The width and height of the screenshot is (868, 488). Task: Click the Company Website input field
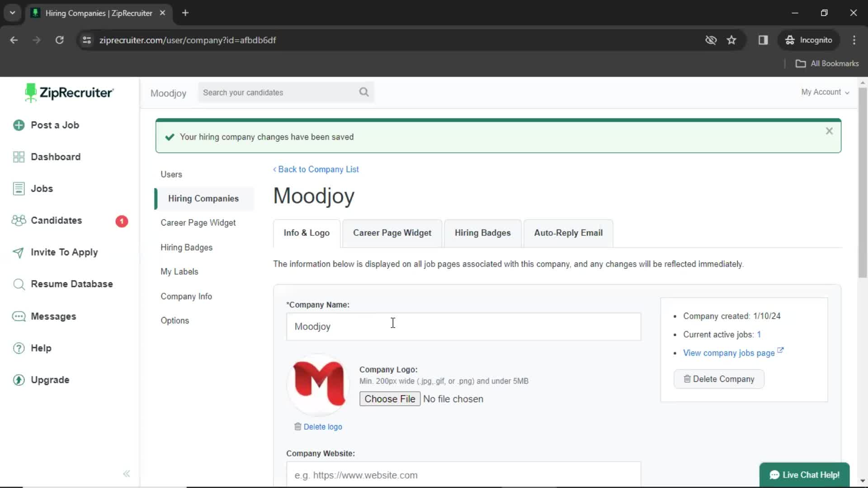tap(463, 474)
